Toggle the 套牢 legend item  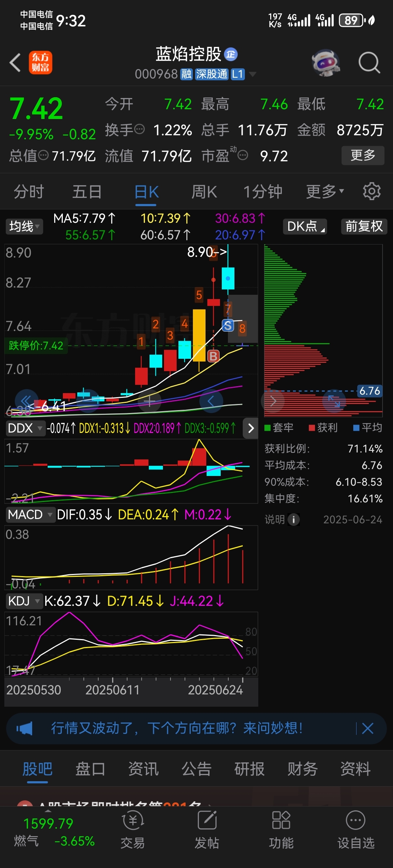[x=279, y=427]
